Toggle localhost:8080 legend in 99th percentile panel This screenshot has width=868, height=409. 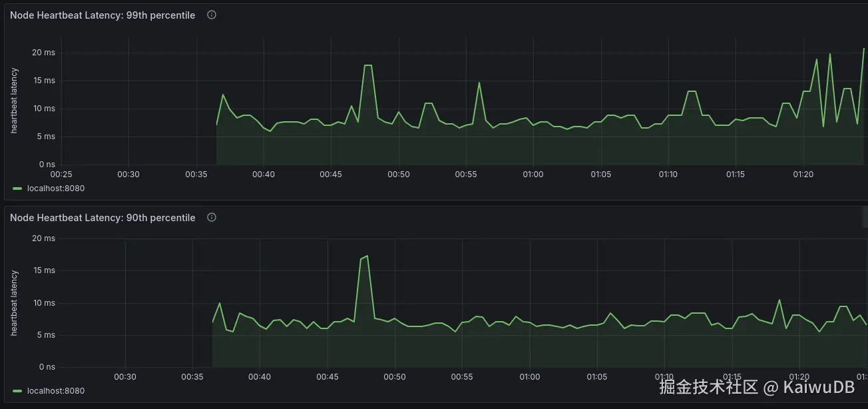point(56,189)
